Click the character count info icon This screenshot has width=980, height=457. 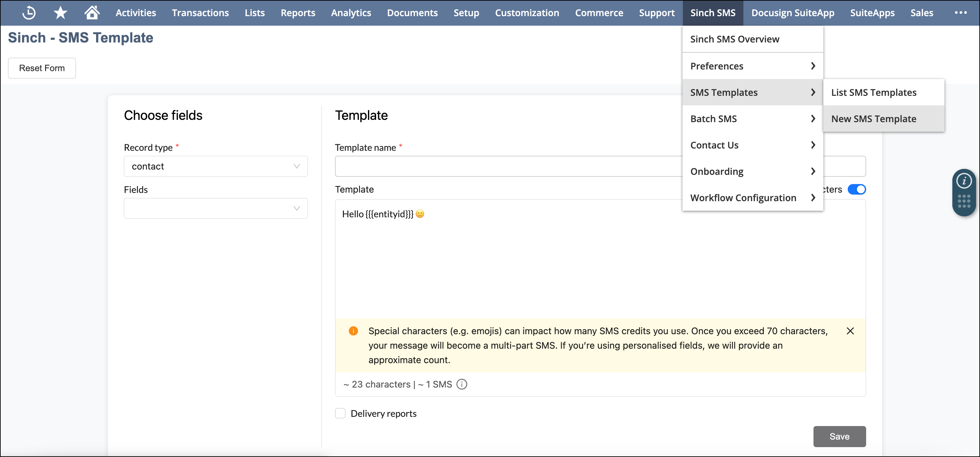coord(462,384)
